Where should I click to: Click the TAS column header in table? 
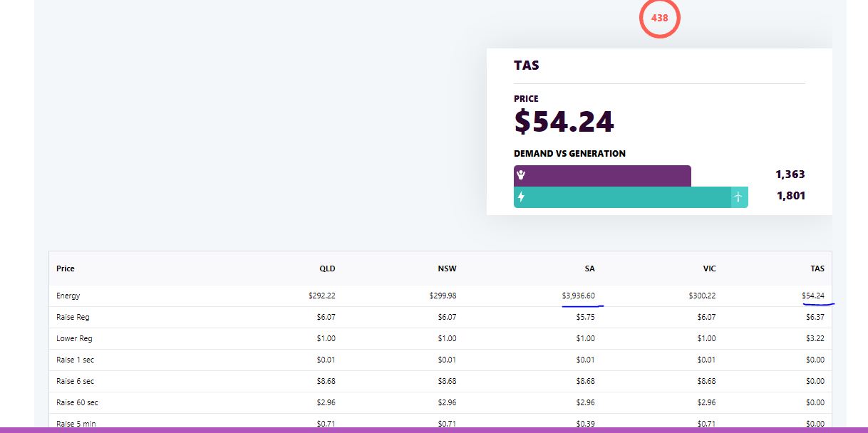click(x=817, y=268)
